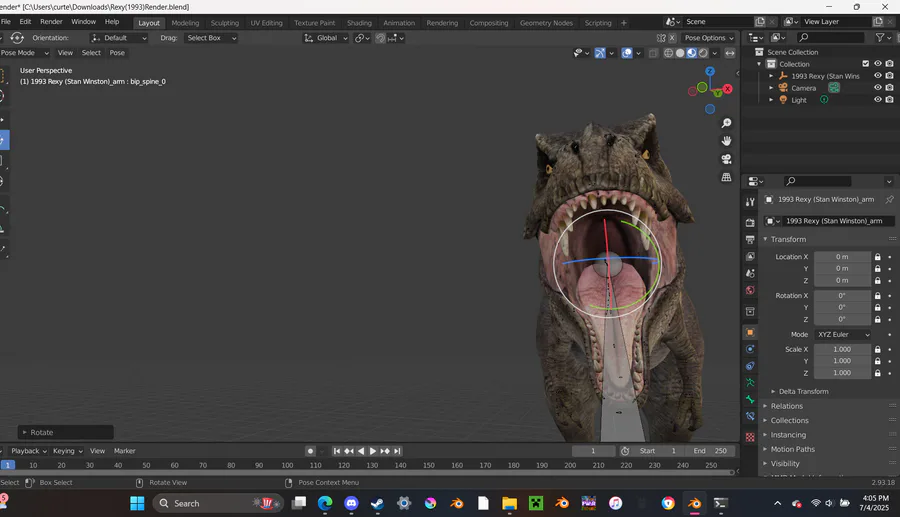This screenshot has height=517, width=900.
Task: Collapse the Transform panel
Action: pyautogui.click(x=788, y=239)
